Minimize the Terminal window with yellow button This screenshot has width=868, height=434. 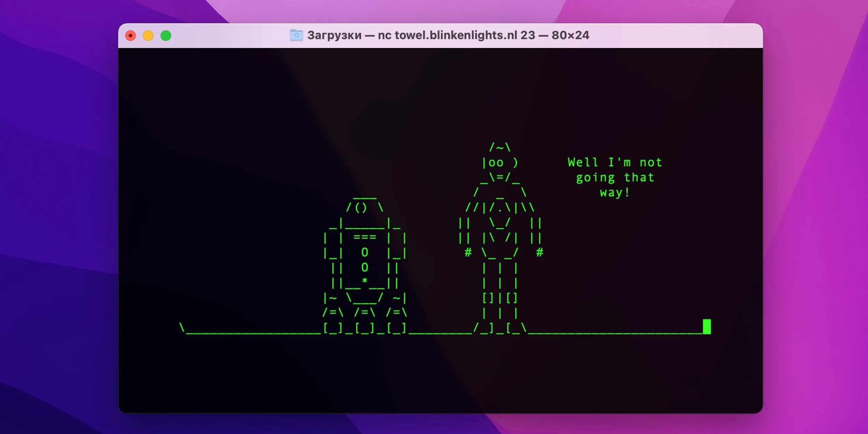click(148, 36)
